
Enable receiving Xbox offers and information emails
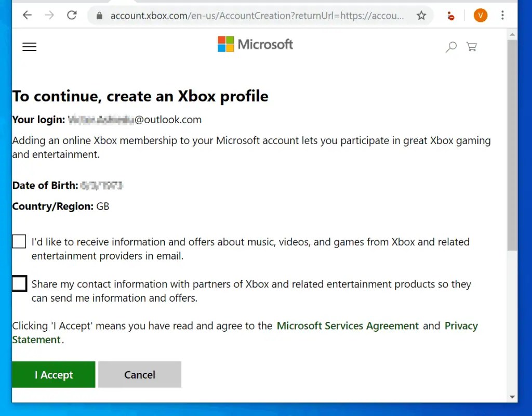coord(19,241)
